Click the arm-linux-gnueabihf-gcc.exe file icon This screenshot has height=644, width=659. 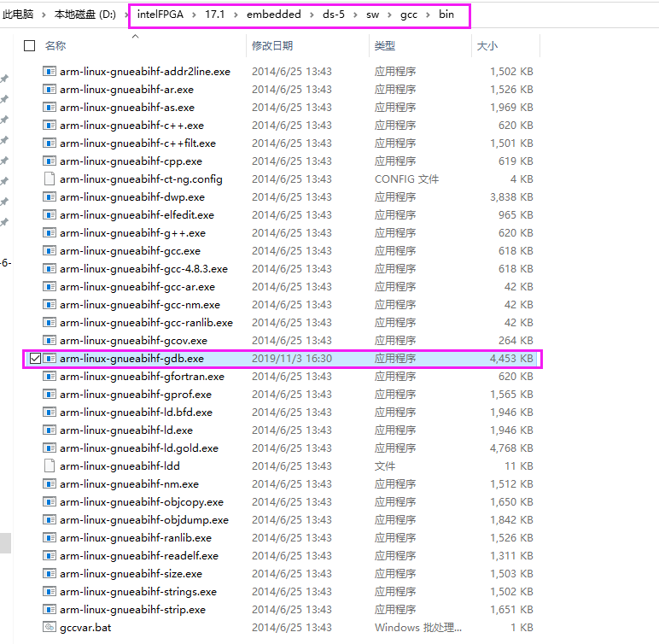tap(50, 251)
